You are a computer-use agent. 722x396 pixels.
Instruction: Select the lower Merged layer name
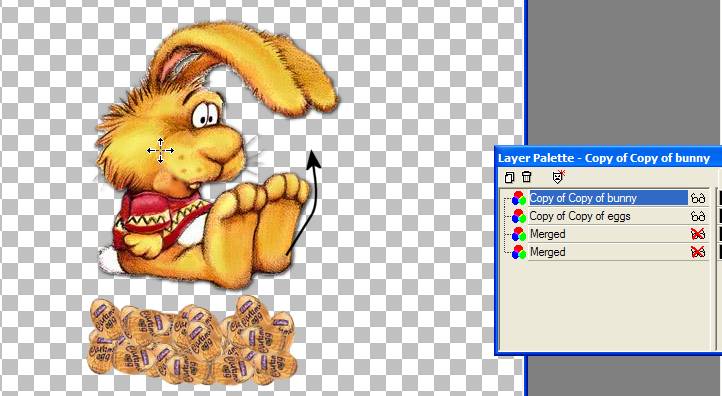(547, 252)
